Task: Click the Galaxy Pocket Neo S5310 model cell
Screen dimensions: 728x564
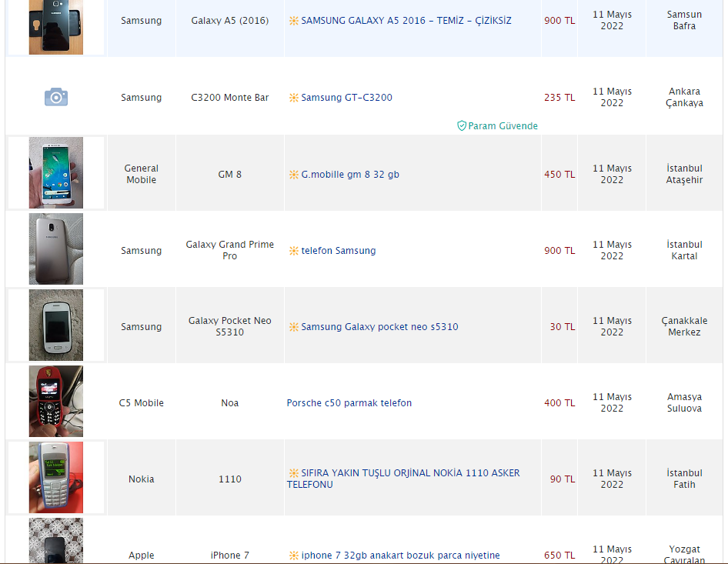Action: [230, 326]
